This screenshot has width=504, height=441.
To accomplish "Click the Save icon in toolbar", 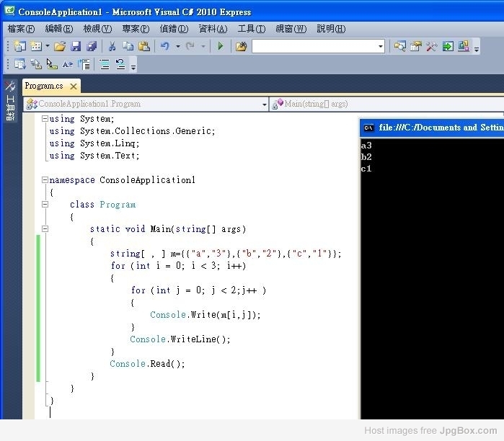I will 76,46.
